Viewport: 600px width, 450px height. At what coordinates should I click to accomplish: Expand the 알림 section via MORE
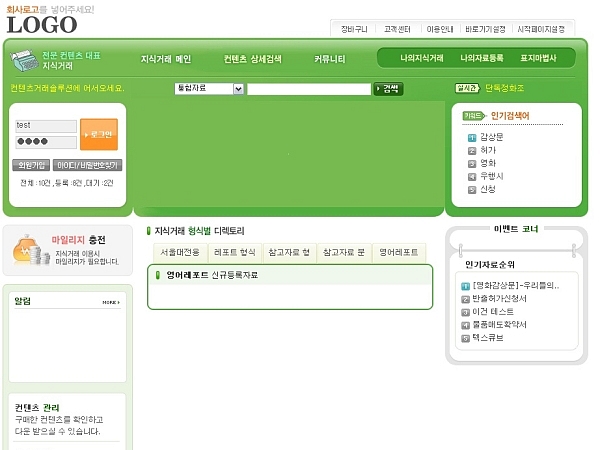pos(111,302)
